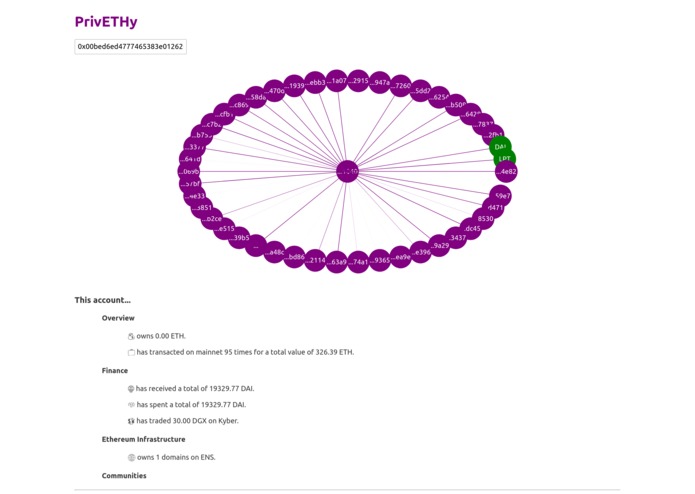Click the icon beside 'has received a total'
This screenshot has width=695, height=494.
coord(131,389)
